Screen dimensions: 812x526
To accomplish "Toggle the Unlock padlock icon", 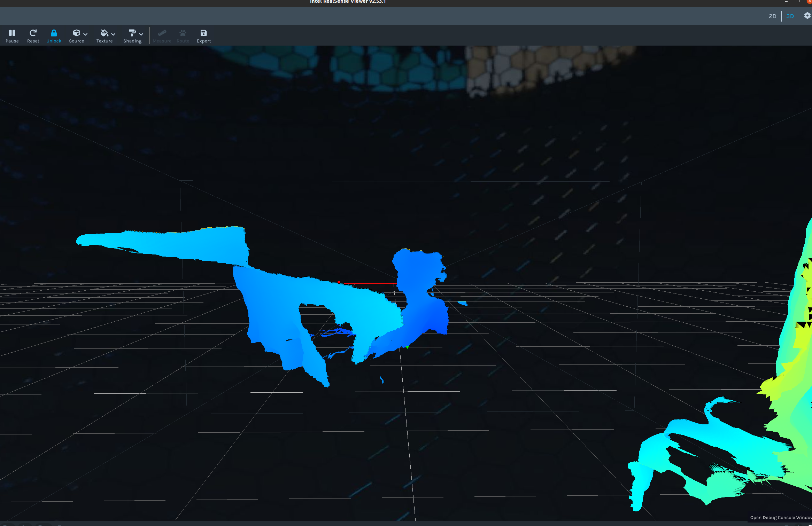I will (54, 33).
